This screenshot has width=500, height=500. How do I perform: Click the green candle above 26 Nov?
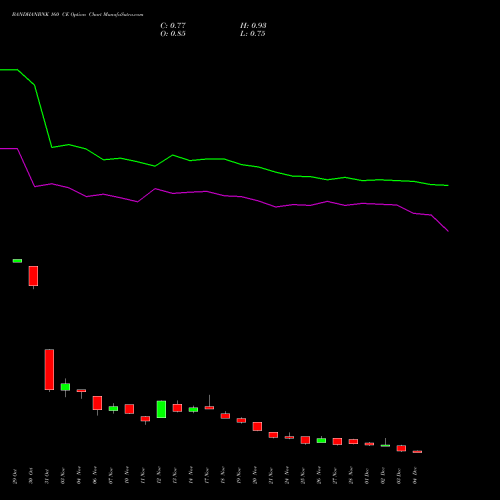point(321,440)
